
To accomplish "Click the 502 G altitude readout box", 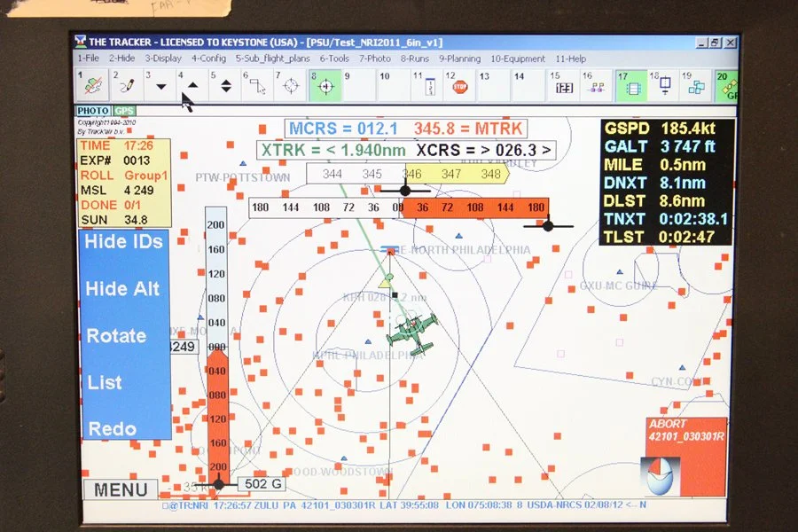I will 262,483.
